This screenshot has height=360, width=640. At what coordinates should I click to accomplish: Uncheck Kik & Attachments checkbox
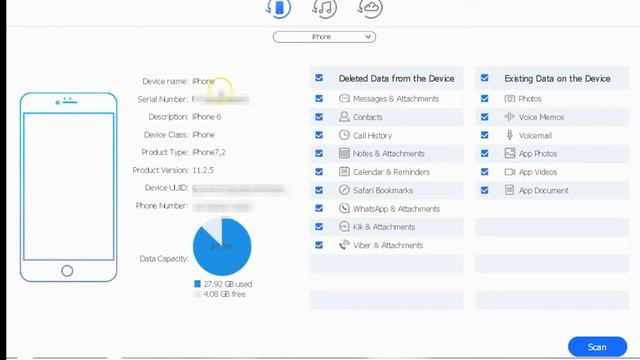[x=319, y=227]
